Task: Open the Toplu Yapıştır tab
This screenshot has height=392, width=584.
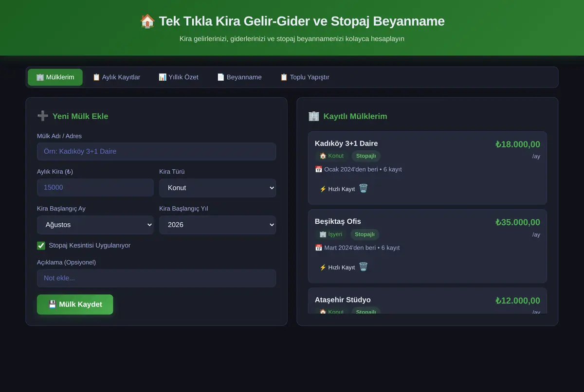Action: coord(305,77)
